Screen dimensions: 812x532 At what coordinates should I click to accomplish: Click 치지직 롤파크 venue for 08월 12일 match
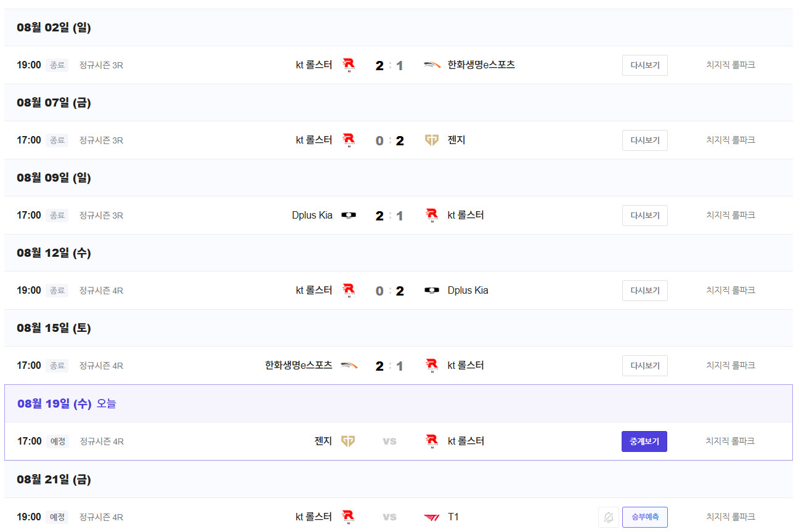(x=731, y=290)
